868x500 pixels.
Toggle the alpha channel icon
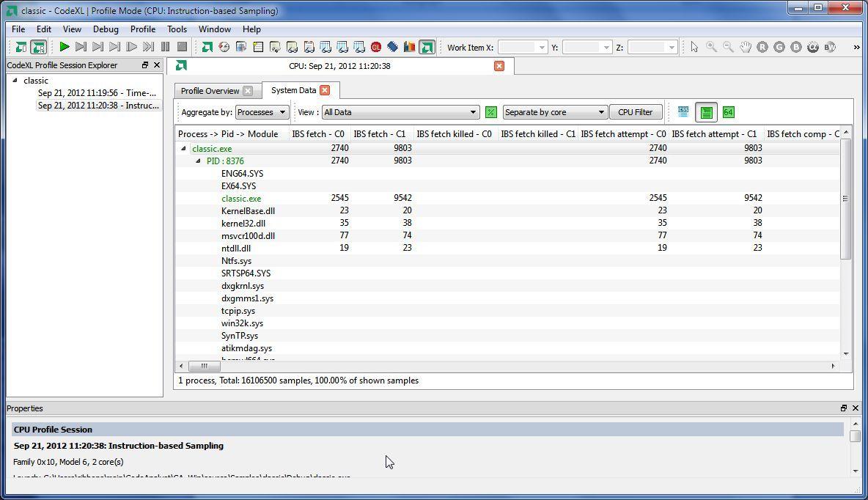click(x=812, y=47)
